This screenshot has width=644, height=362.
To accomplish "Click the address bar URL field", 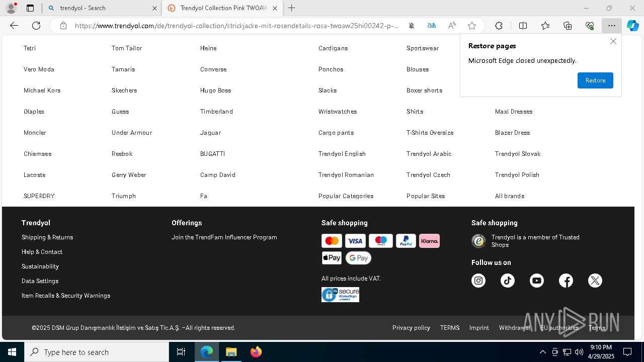I will [x=236, y=26].
